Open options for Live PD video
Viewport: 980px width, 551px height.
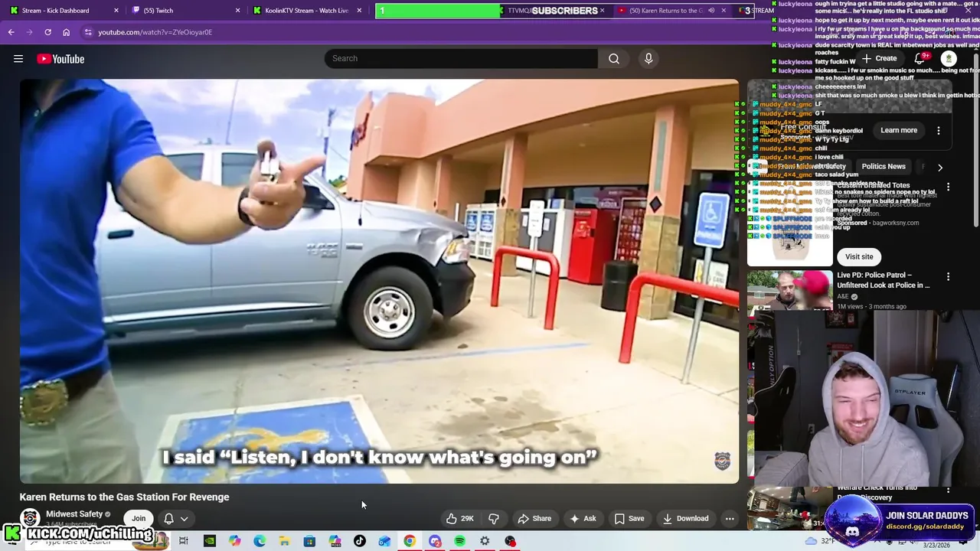(x=948, y=276)
